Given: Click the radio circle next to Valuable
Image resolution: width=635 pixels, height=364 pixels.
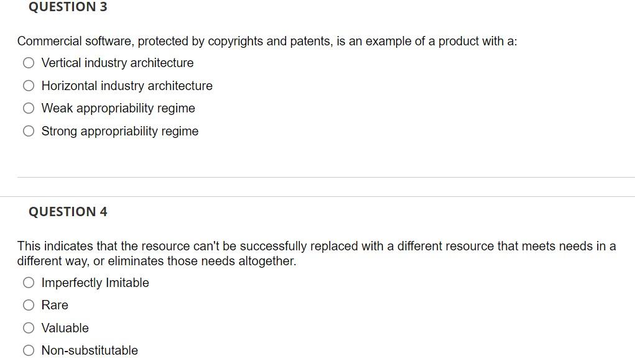Looking at the screenshot, I should click(x=29, y=327).
